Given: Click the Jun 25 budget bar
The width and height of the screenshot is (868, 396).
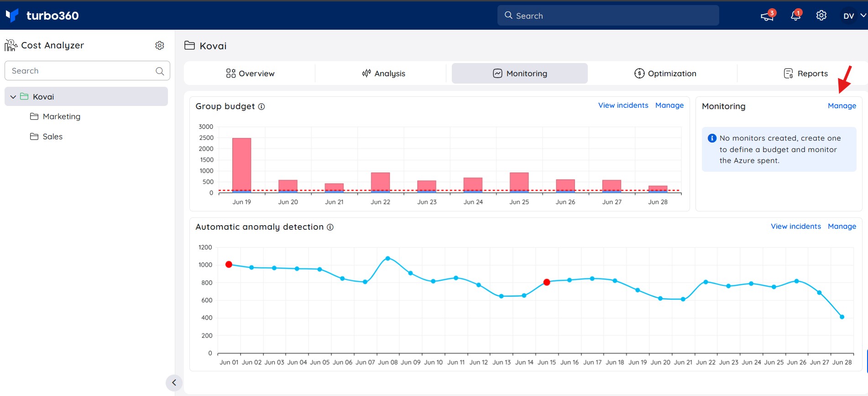Looking at the screenshot, I should point(519,182).
